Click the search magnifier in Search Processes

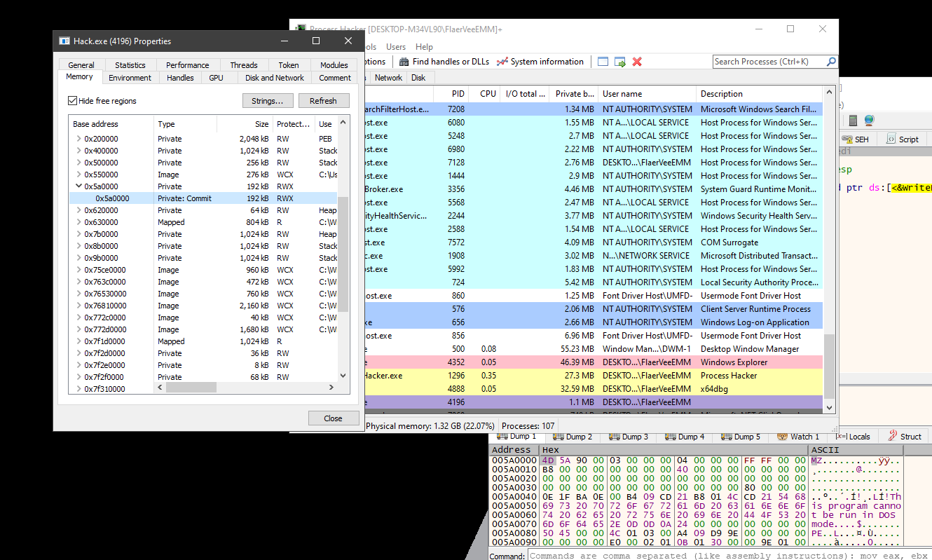click(831, 62)
